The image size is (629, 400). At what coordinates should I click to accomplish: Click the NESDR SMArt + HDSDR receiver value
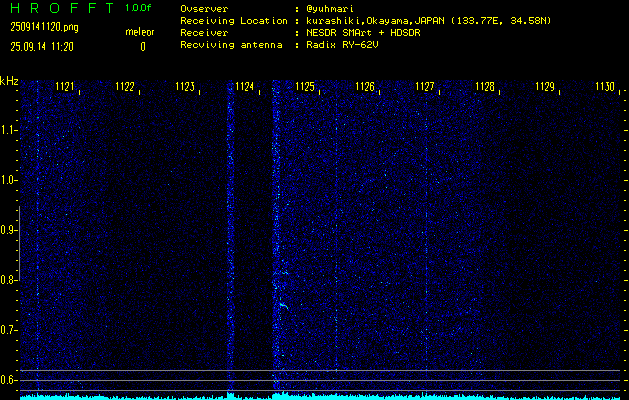tap(363, 33)
